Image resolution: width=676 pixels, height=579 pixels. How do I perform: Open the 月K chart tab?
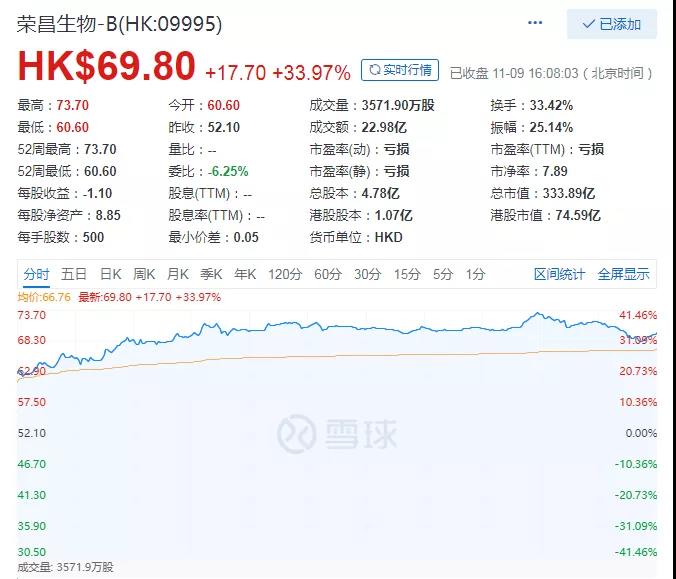point(178,274)
